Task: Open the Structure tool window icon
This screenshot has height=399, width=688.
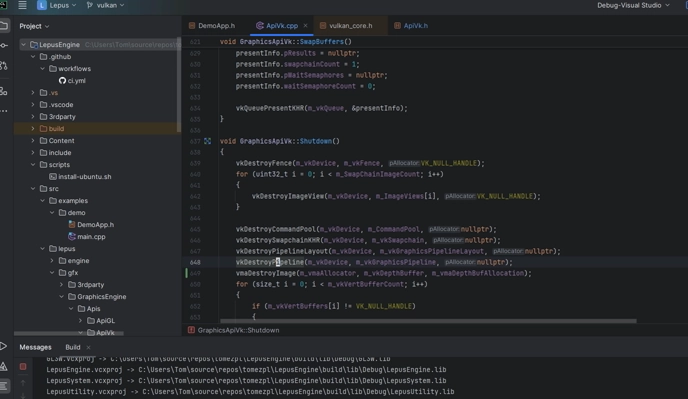Action: (x=4, y=91)
